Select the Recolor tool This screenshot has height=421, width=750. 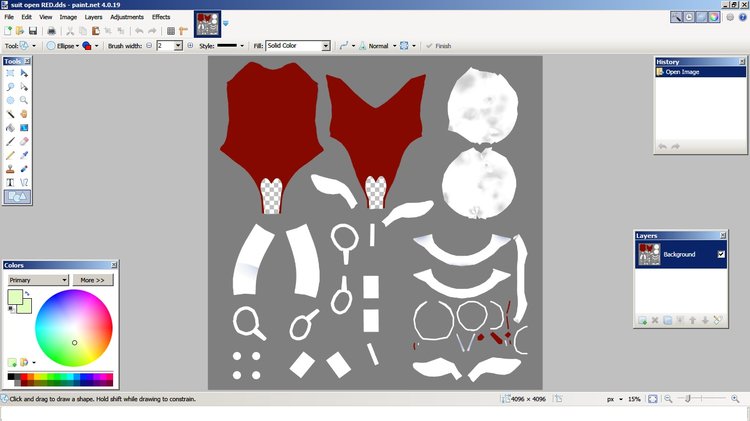click(x=24, y=169)
